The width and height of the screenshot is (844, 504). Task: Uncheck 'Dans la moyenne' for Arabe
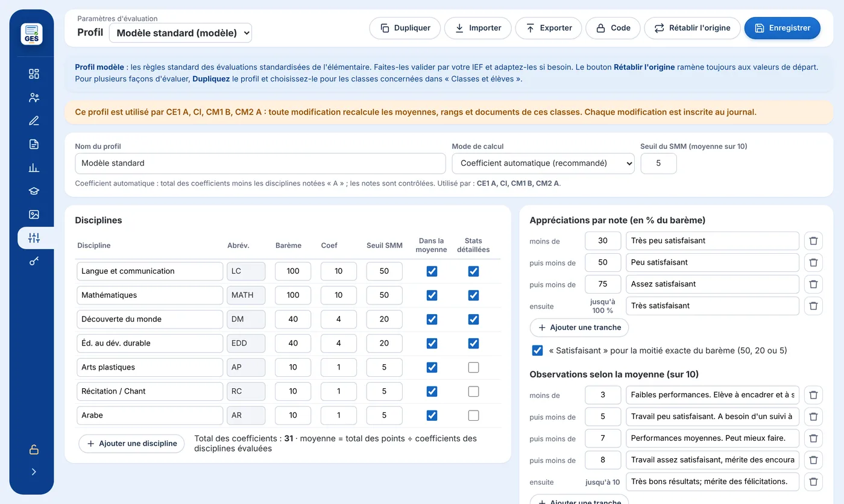point(432,415)
